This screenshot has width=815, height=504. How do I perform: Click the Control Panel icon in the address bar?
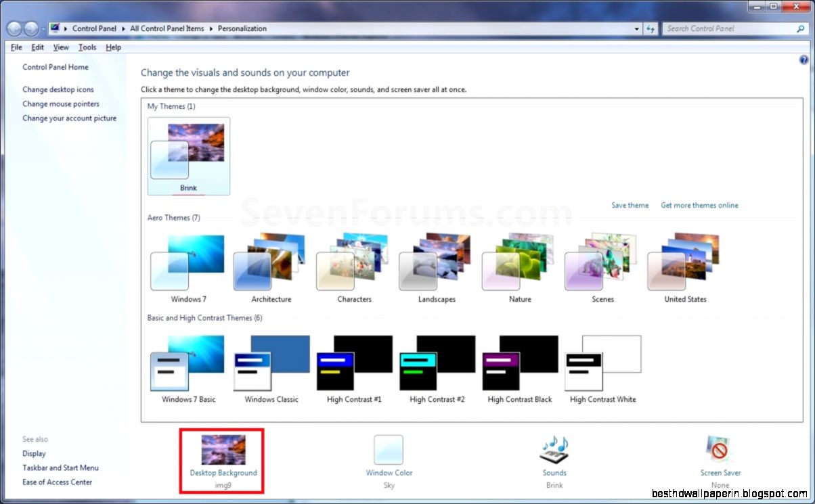[55, 28]
